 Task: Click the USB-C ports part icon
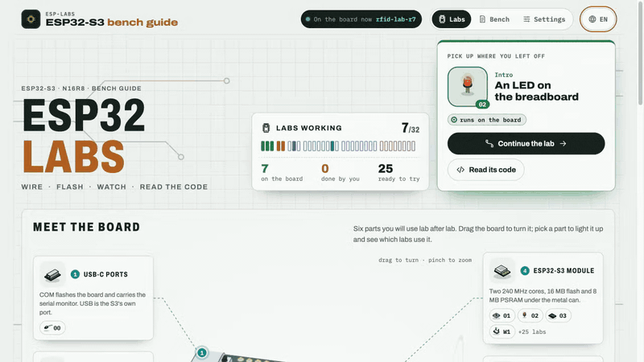[52, 274]
